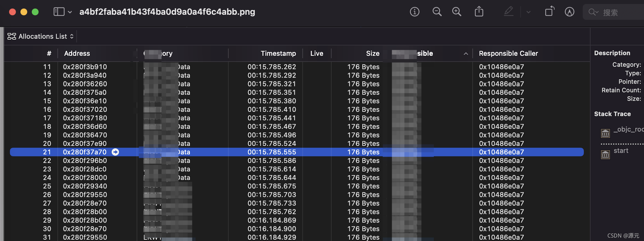The width and height of the screenshot is (644, 241).
Task: Open the highlight pen options chevron
Action: click(528, 12)
